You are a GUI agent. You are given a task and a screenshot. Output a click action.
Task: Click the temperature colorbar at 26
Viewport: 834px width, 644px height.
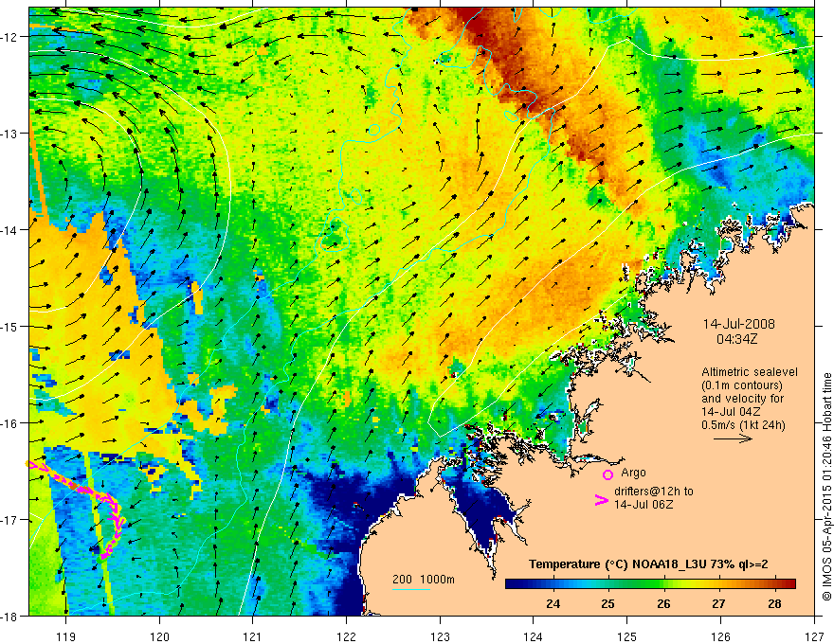[663, 584]
